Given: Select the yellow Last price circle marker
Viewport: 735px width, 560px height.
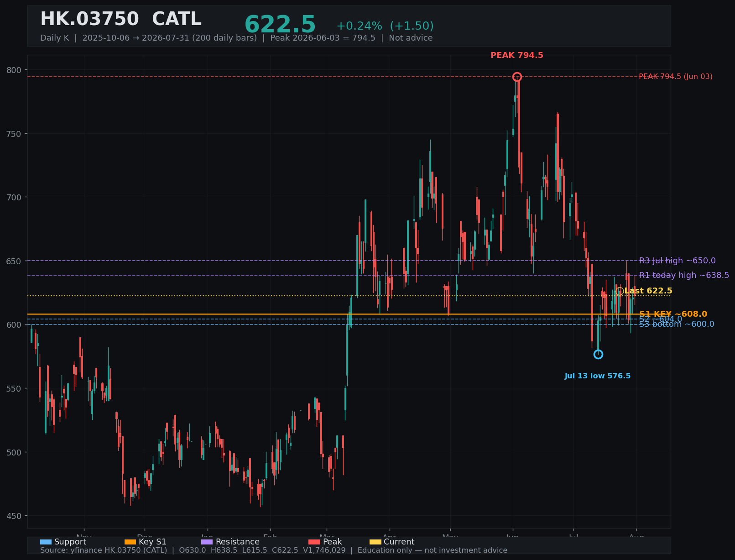Looking at the screenshot, I should point(620,291).
